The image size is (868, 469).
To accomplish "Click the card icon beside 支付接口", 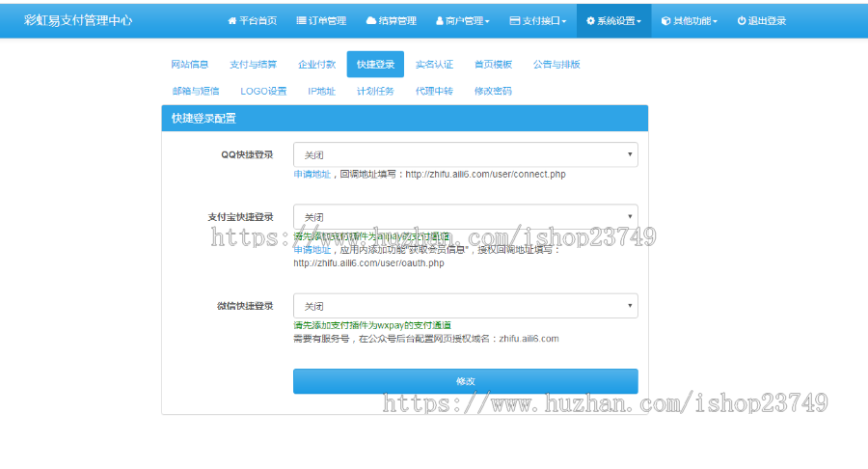I will pos(515,21).
